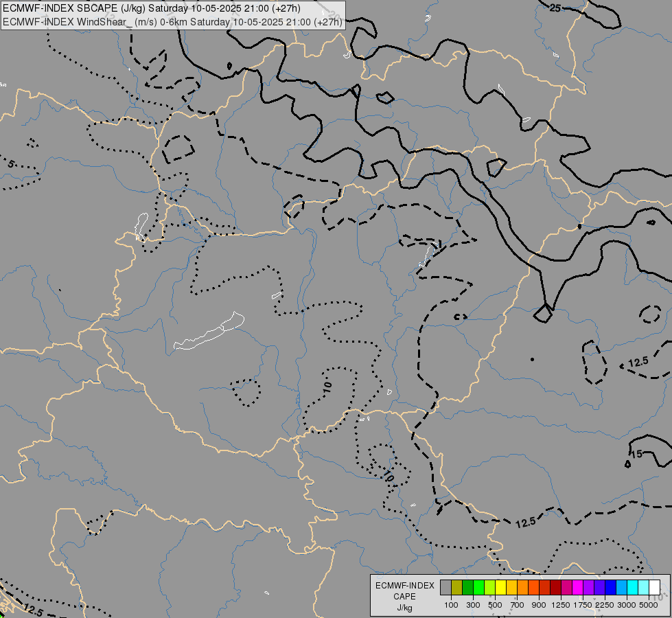Click the '1750' tick label on the scale

point(583,605)
